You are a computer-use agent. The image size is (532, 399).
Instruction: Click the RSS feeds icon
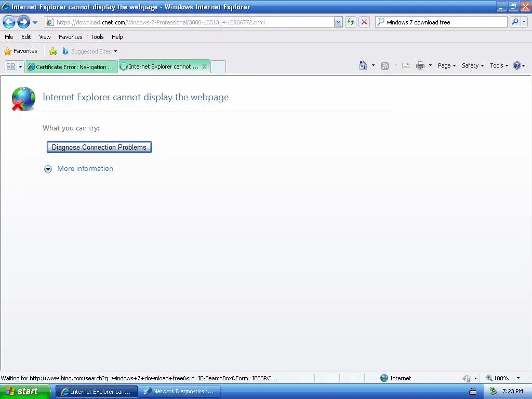[x=385, y=66]
